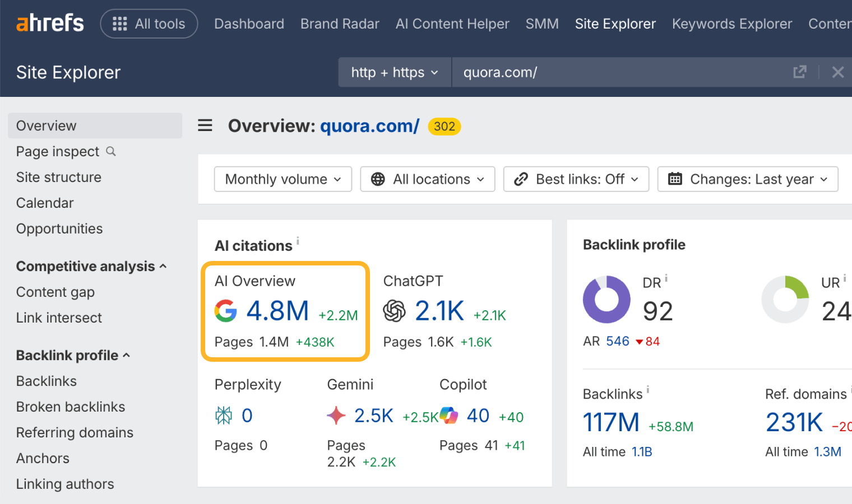
Task: Open the Backlinks report in sidebar
Action: click(x=47, y=381)
